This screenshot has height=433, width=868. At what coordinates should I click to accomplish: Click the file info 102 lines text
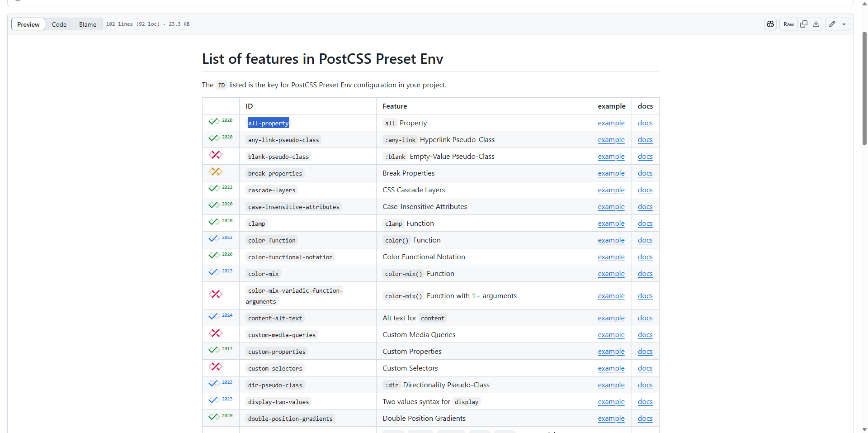click(x=148, y=24)
